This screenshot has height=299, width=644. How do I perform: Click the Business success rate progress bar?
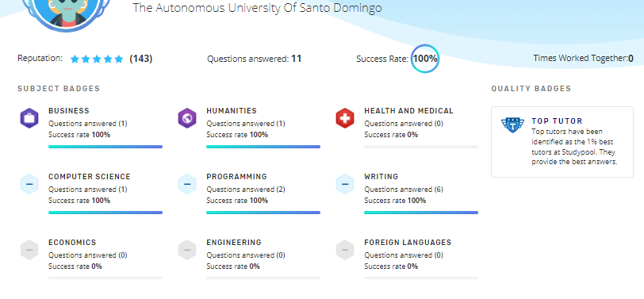[105, 147]
